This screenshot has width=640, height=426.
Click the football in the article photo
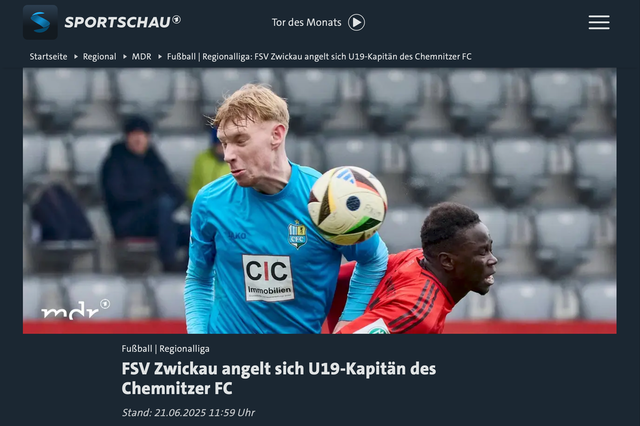click(347, 205)
